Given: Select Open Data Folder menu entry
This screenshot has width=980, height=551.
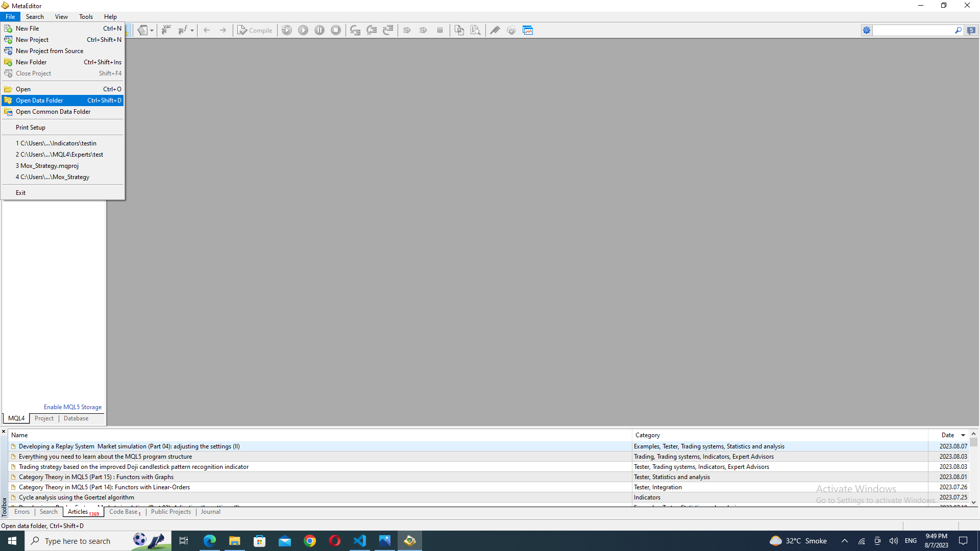Looking at the screenshot, I should tap(39, 101).
